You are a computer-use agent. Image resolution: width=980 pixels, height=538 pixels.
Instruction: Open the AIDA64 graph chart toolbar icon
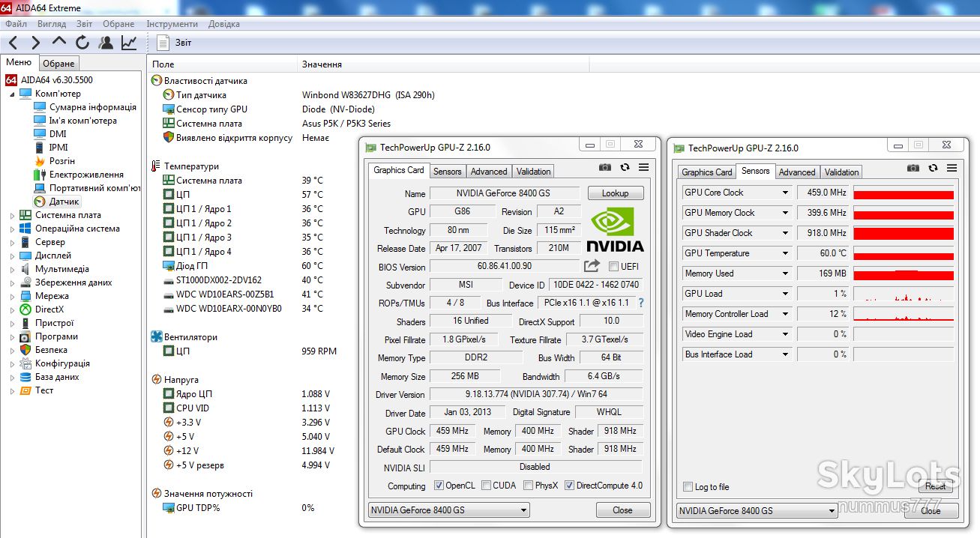pos(129,43)
